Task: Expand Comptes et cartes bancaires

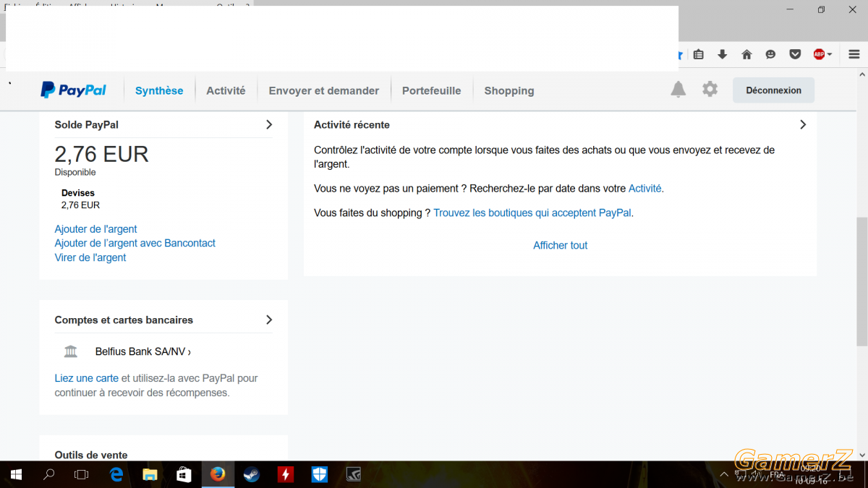Action: coord(269,320)
